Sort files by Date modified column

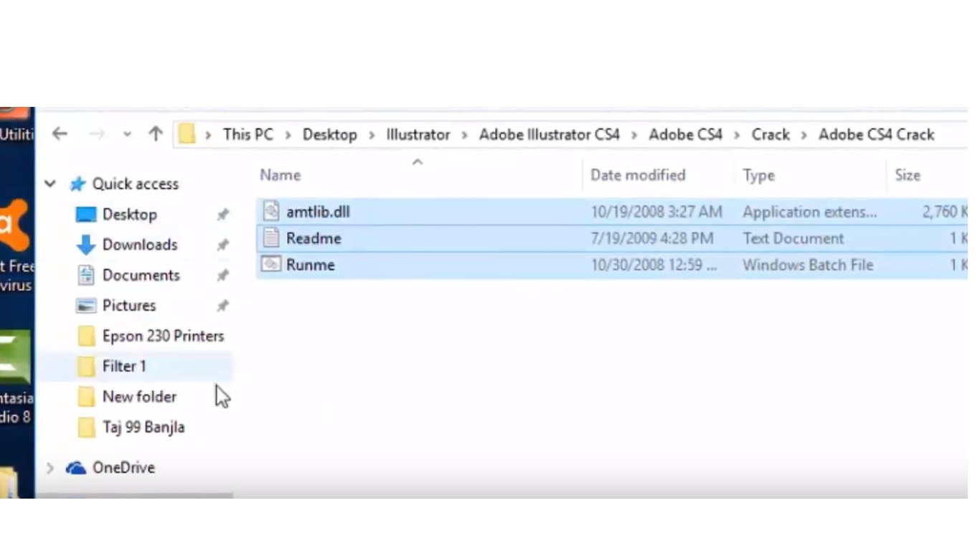(638, 175)
